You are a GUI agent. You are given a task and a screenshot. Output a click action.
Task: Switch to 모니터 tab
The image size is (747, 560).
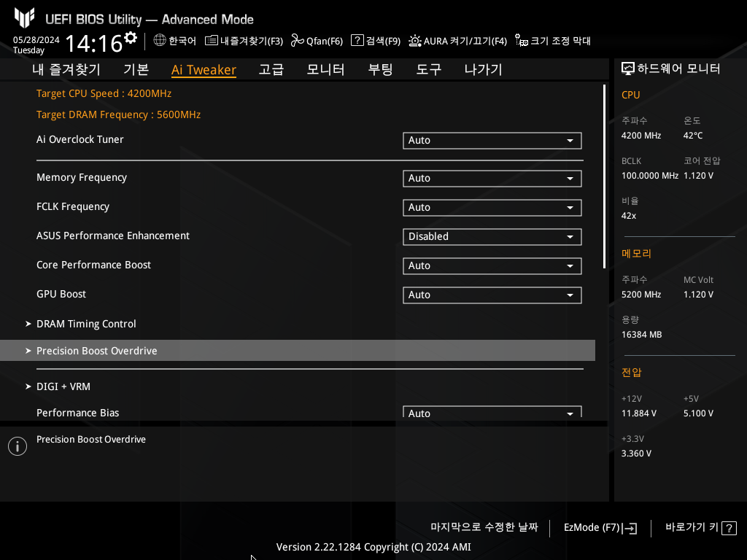click(x=326, y=69)
